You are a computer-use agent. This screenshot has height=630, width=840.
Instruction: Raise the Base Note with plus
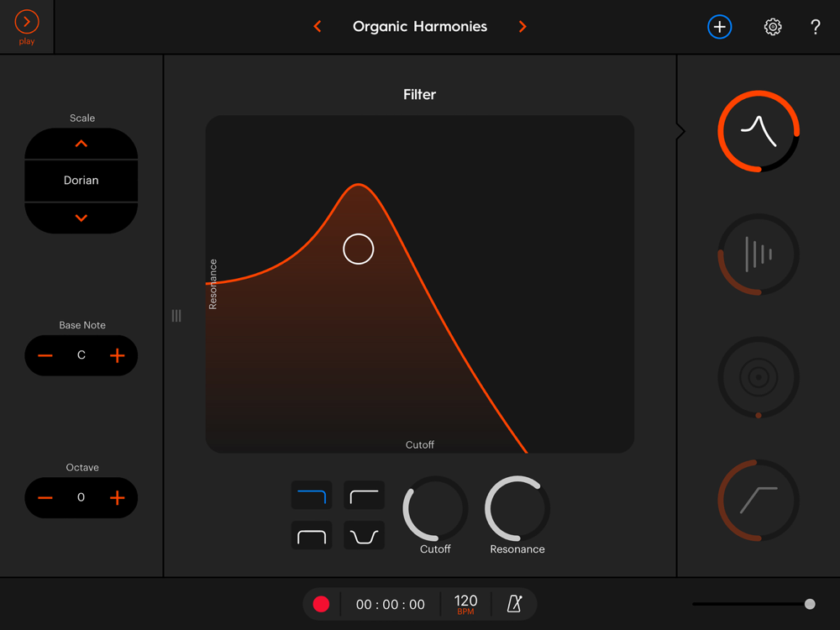click(x=118, y=355)
